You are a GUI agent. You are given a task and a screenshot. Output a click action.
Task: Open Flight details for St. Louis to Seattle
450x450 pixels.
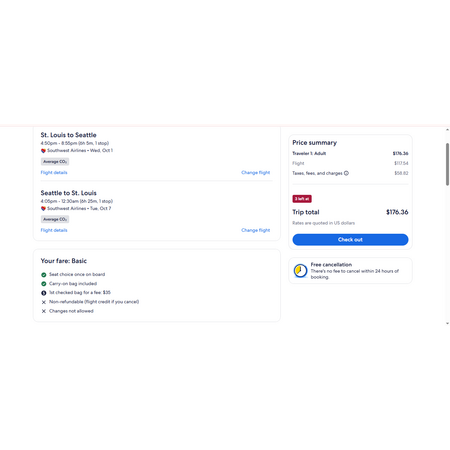click(x=54, y=172)
